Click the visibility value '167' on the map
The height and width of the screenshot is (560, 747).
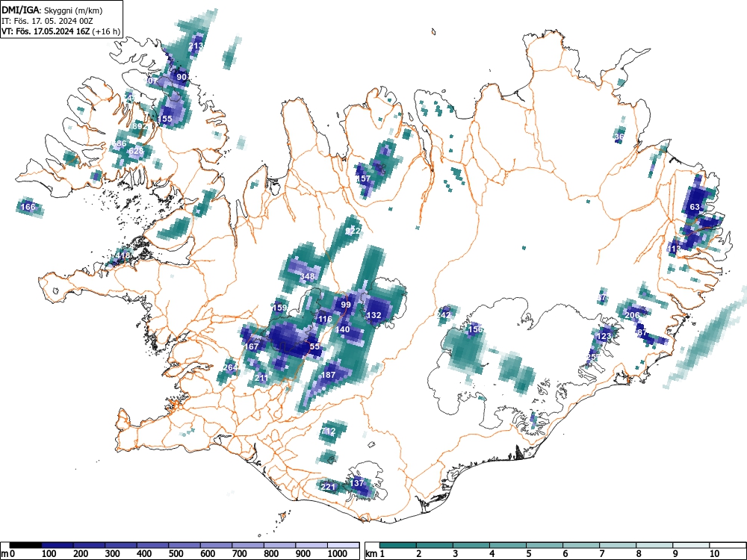[x=252, y=346]
